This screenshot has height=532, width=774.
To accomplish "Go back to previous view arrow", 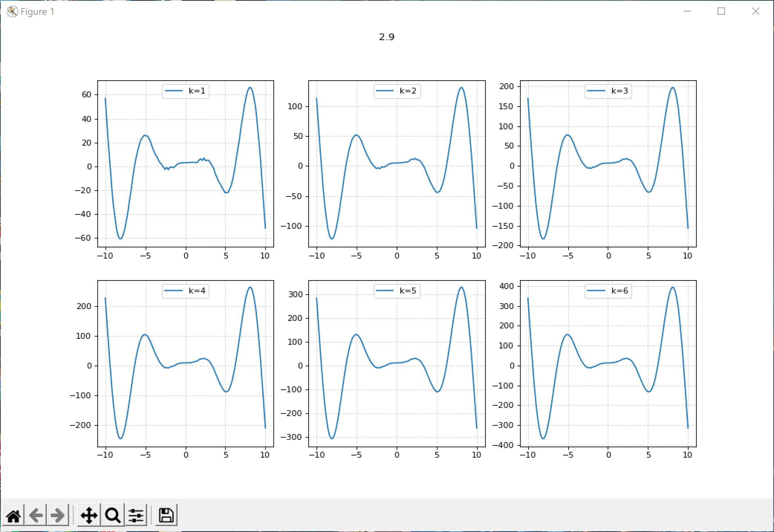I will click(x=36, y=516).
